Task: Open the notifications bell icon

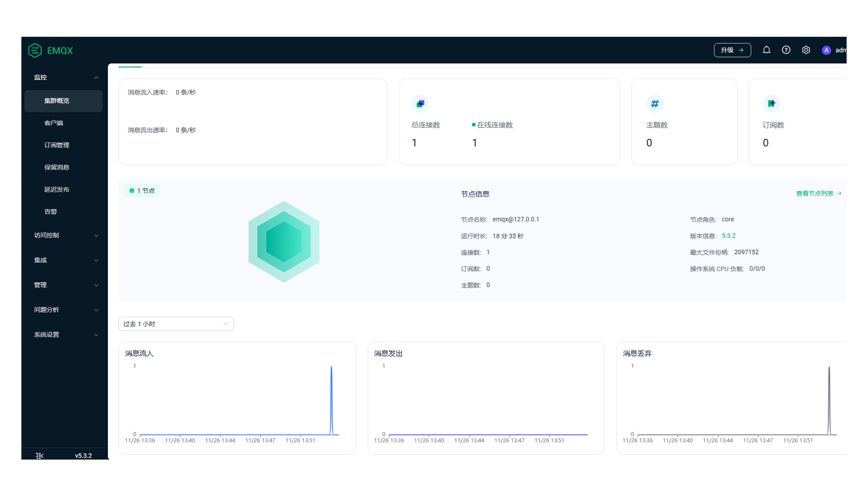Action: 766,50
